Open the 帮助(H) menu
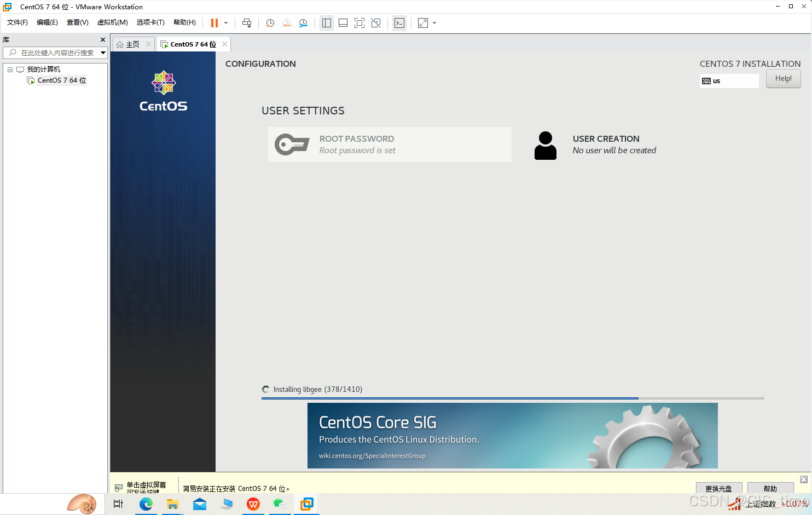 point(184,22)
